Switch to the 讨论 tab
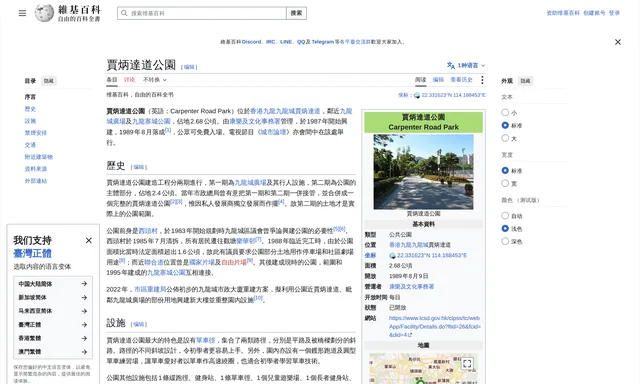640x384 pixels. point(129,80)
